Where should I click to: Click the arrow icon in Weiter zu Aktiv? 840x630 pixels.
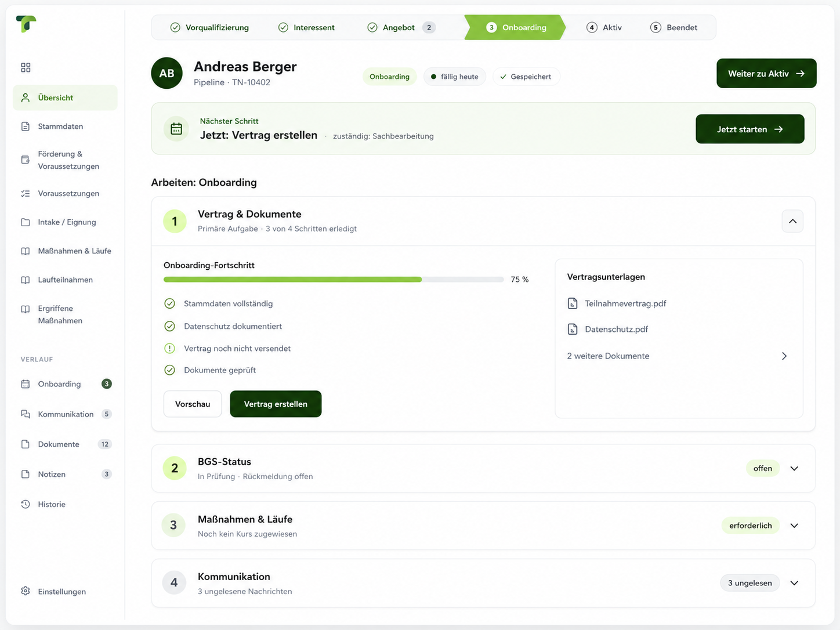(801, 74)
